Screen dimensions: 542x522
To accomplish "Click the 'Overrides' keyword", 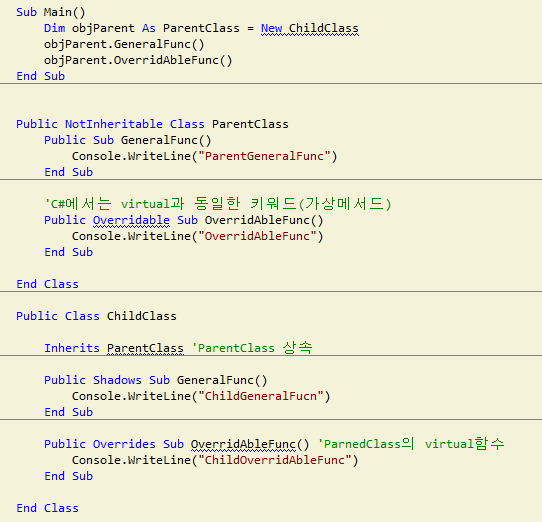I will point(124,444).
